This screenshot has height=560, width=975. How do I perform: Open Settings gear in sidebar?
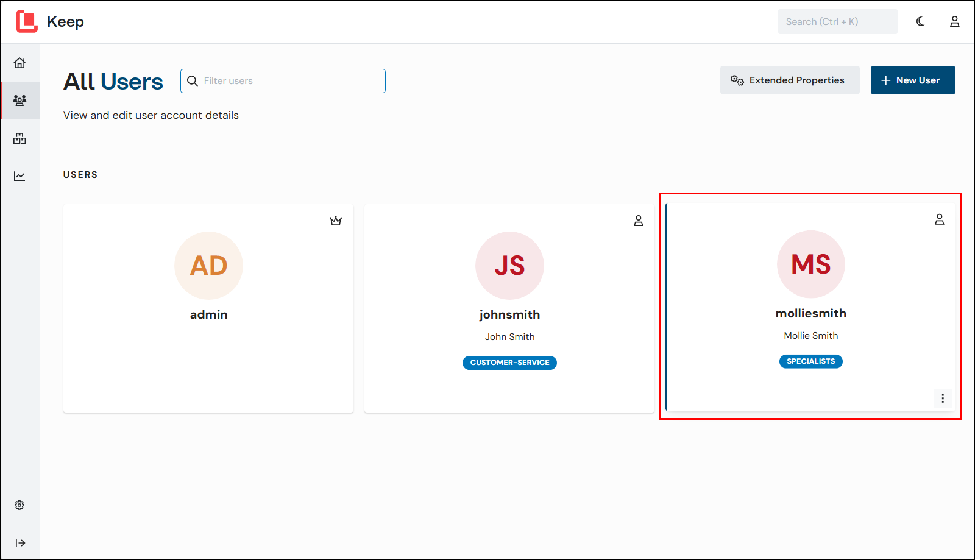coord(19,505)
